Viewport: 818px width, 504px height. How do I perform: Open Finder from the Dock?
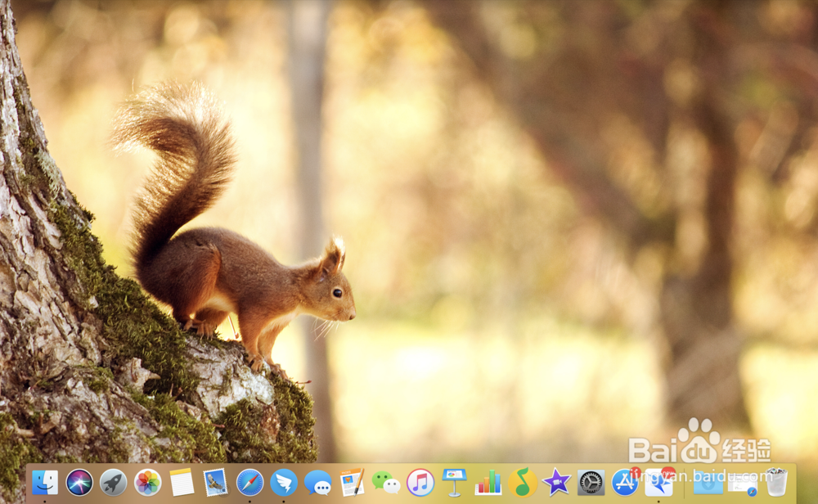[x=45, y=482]
